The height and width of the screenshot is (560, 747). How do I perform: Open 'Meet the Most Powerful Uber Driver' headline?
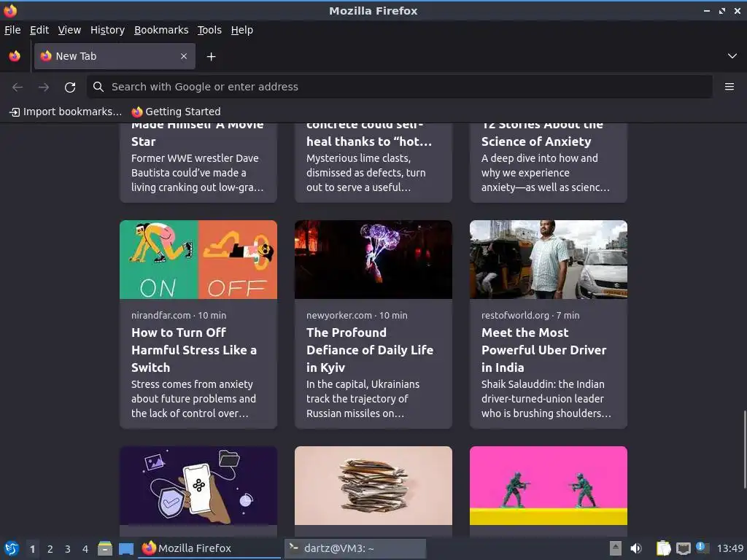point(543,350)
